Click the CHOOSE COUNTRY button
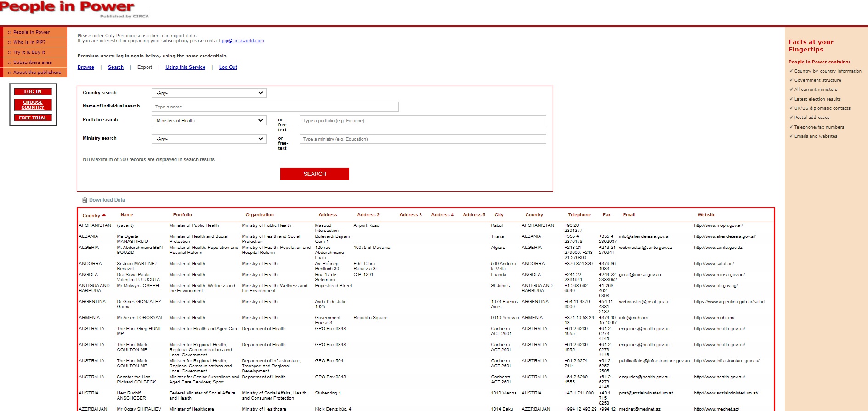The image size is (868, 411). click(33, 105)
